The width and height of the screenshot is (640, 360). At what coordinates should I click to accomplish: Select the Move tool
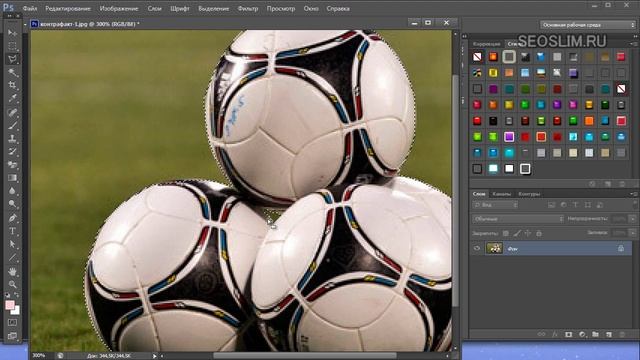(x=12, y=33)
